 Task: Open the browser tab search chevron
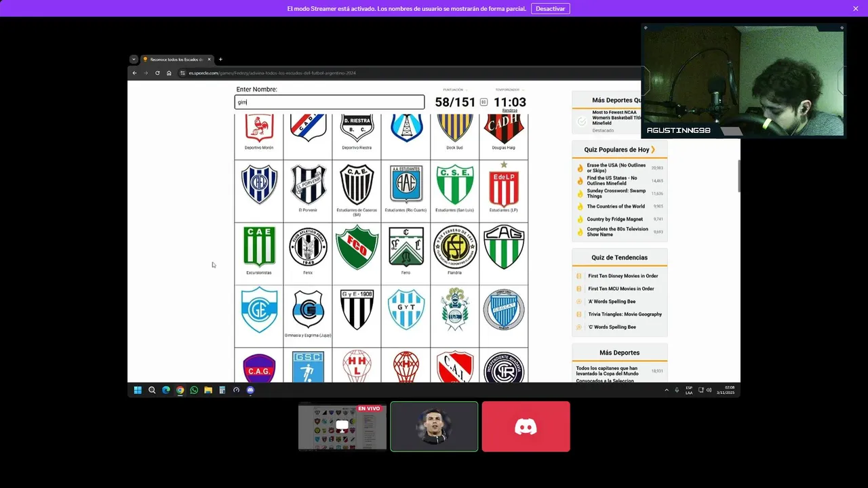[x=134, y=60]
